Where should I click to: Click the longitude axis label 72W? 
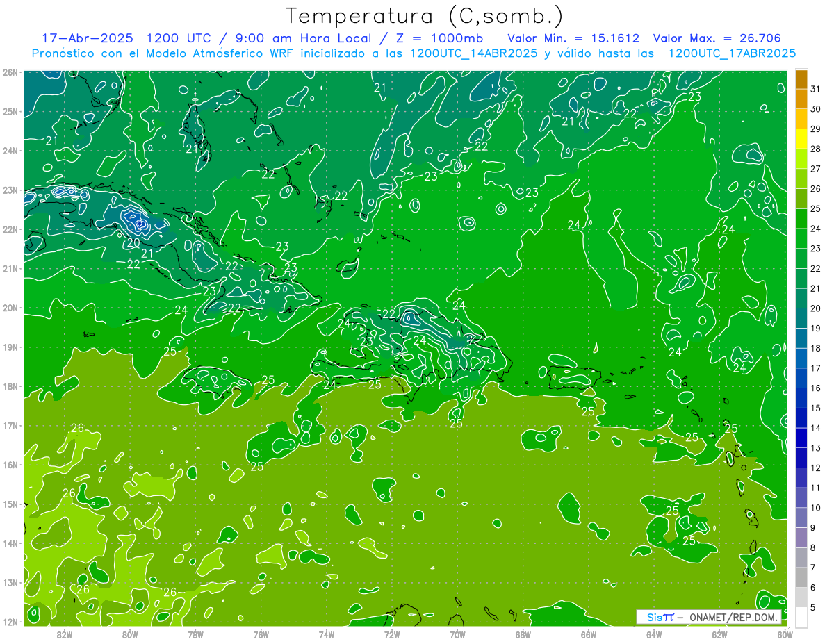click(392, 634)
